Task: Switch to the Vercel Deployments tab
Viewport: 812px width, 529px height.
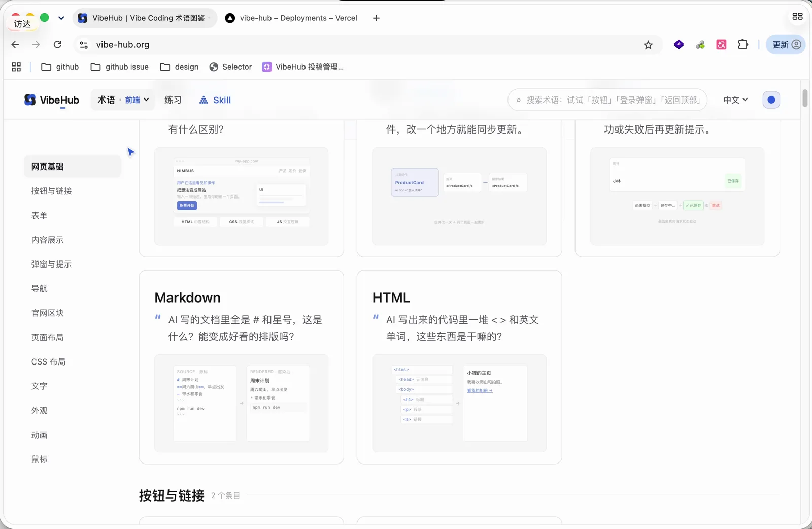Action: [x=291, y=18]
